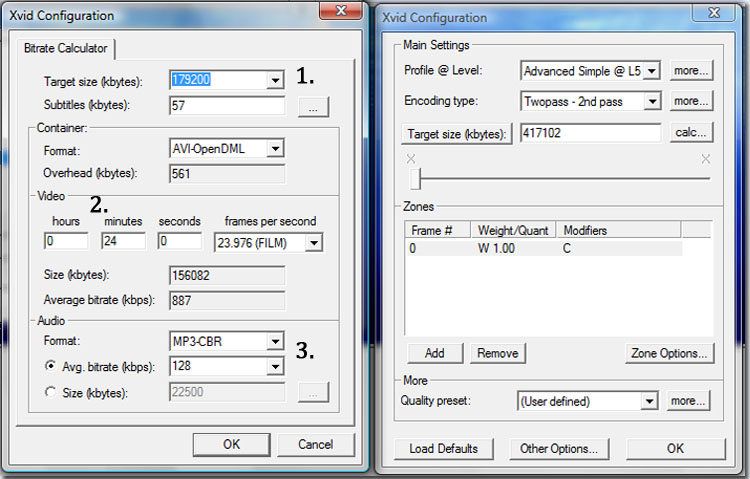Click the Frame # column header

point(438,231)
